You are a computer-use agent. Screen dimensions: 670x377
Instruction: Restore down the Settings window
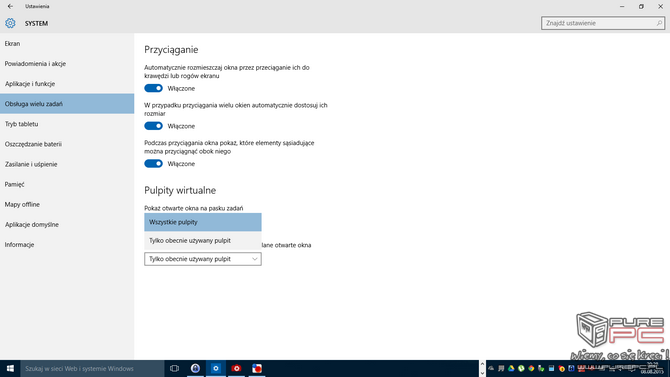pos(641,6)
